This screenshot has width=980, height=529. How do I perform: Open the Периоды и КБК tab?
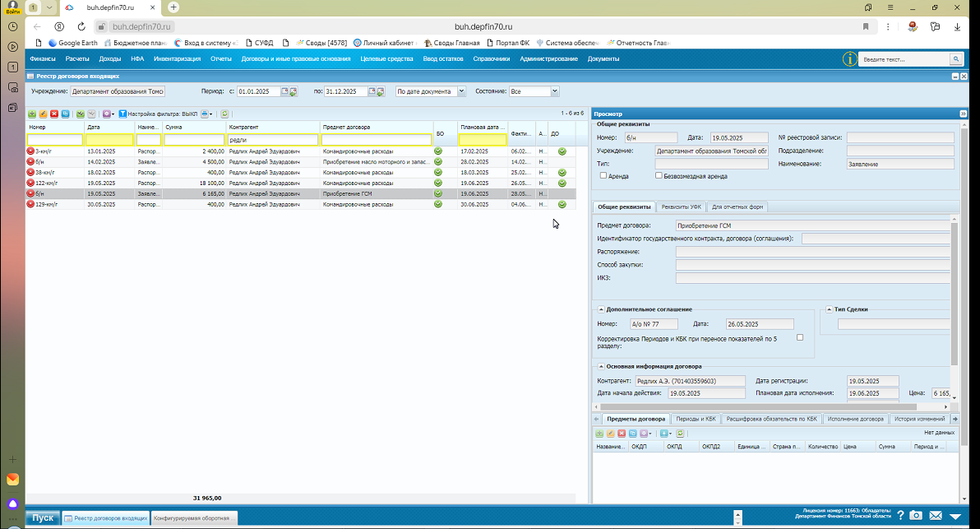(696, 419)
